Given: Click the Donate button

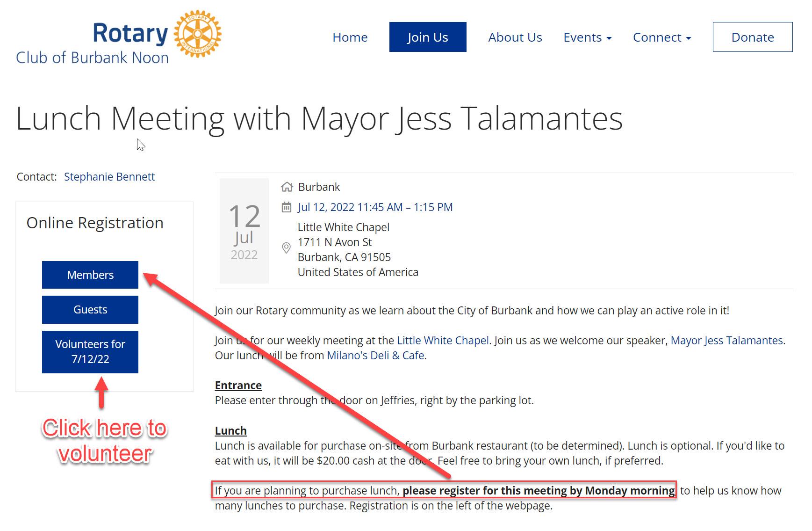Looking at the screenshot, I should tap(752, 37).
